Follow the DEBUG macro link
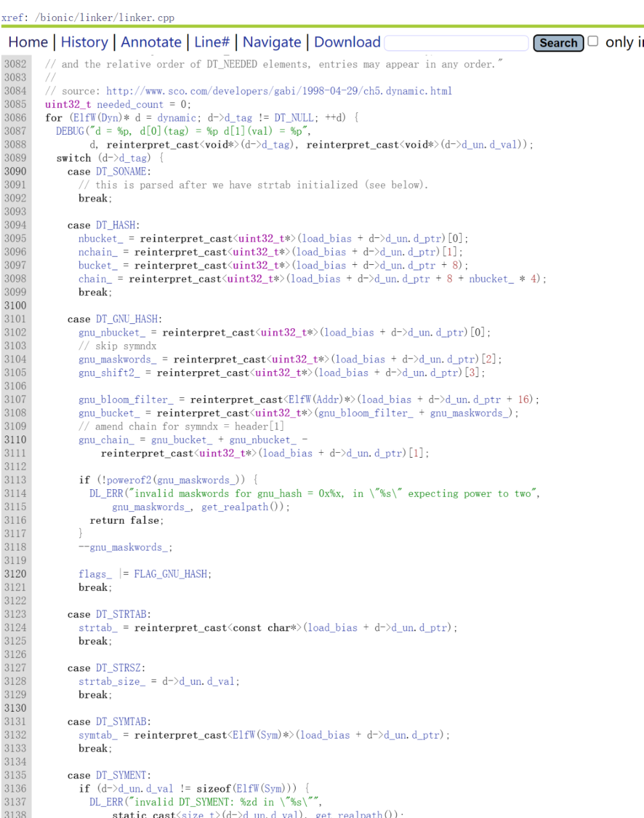Screen dimensions: 644x818 click(70, 131)
